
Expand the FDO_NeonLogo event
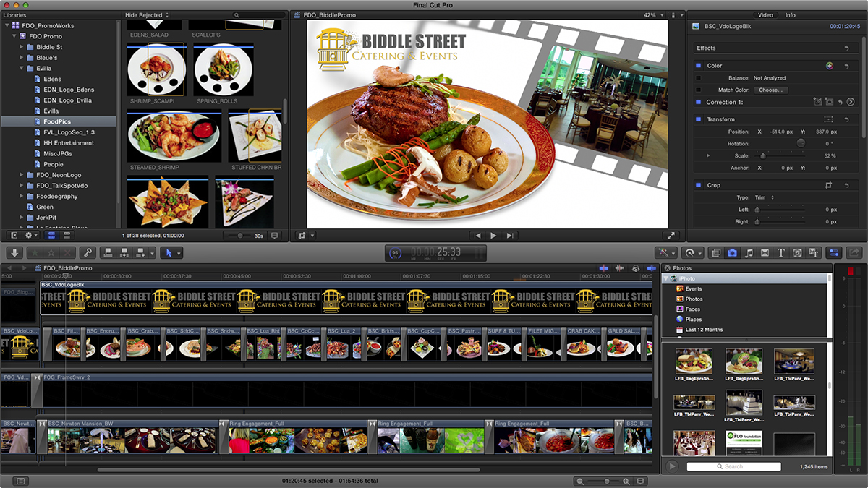pyautogui.click(x=22, y=175)
